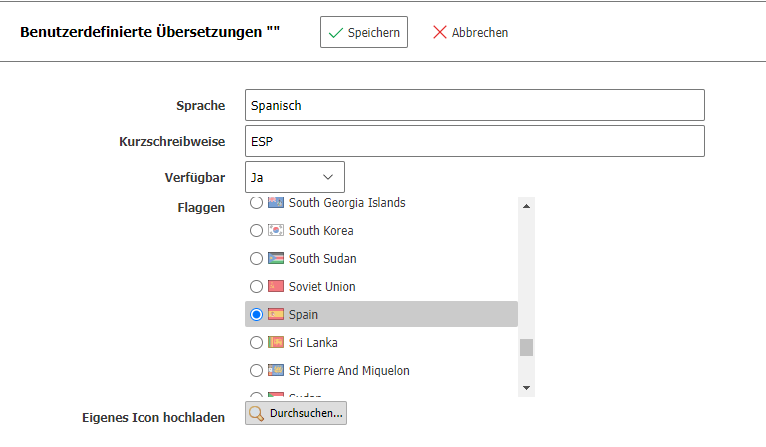Open the Verfügbar dropdown
This screenshot has height=447, width=766.
(295, 177)
